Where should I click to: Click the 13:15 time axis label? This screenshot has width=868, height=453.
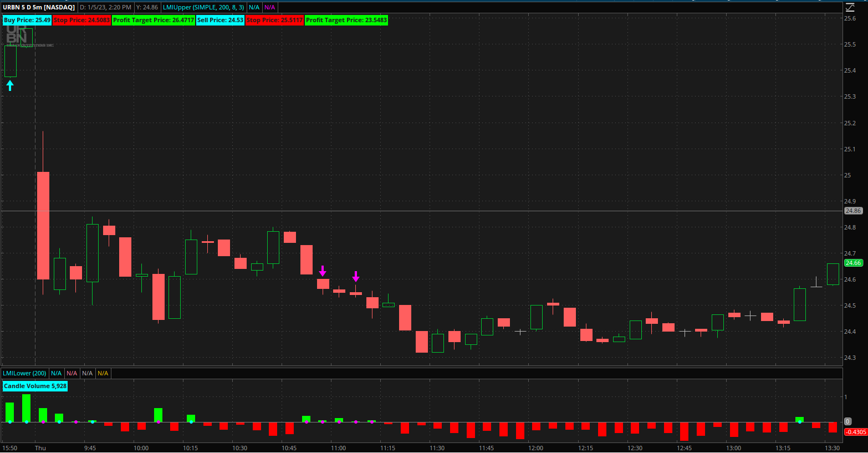pos(783,448)
